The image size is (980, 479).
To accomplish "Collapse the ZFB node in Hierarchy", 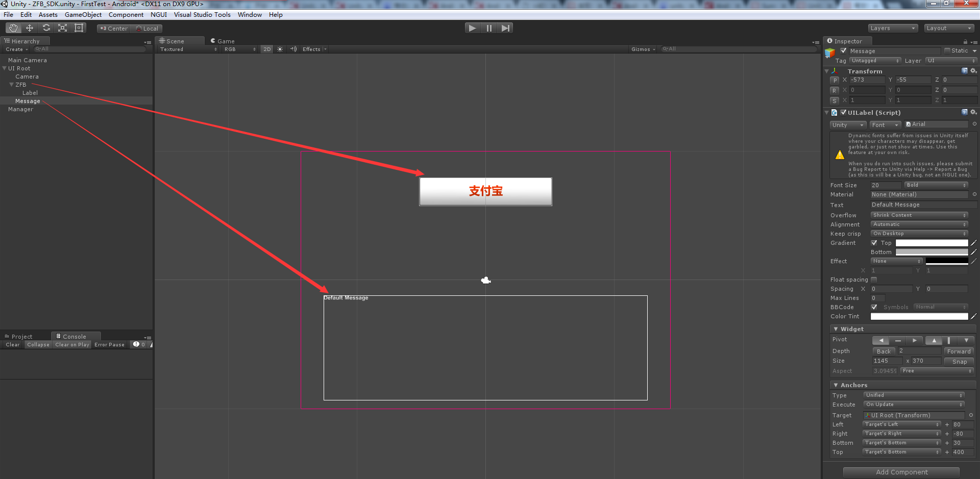I will [13, 85].
